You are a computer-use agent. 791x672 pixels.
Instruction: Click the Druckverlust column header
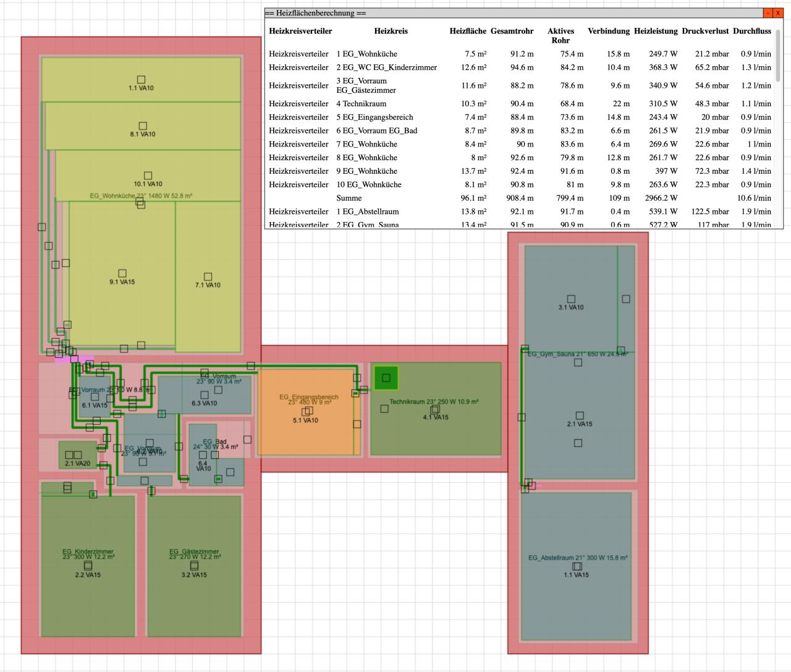[x=705, y=31]
